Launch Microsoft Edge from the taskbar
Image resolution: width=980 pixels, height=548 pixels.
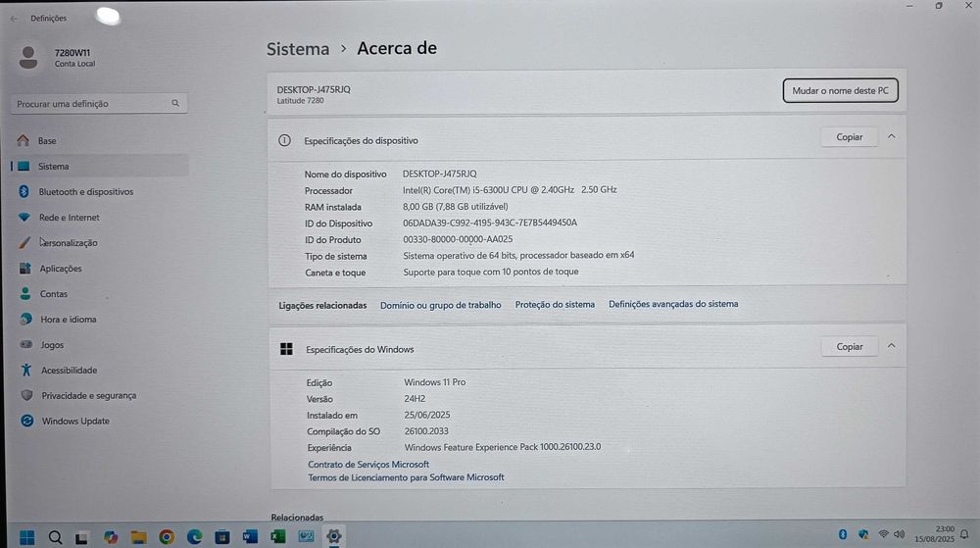(194, 536)
